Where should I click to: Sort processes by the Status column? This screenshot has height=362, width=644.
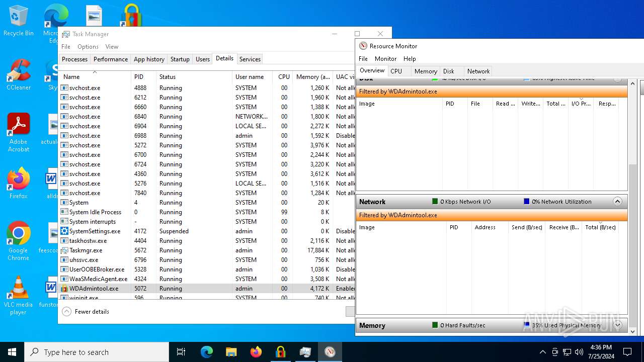[194, 77]
